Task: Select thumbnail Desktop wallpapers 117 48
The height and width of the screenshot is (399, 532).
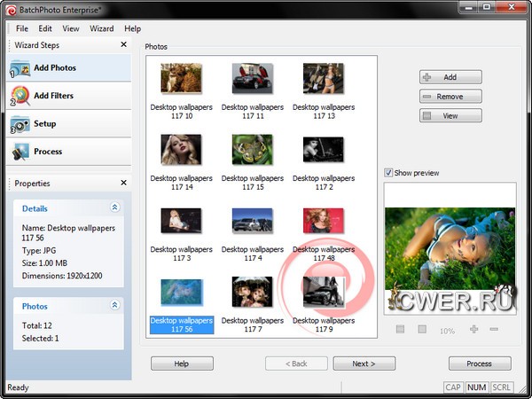Action: 324,221
